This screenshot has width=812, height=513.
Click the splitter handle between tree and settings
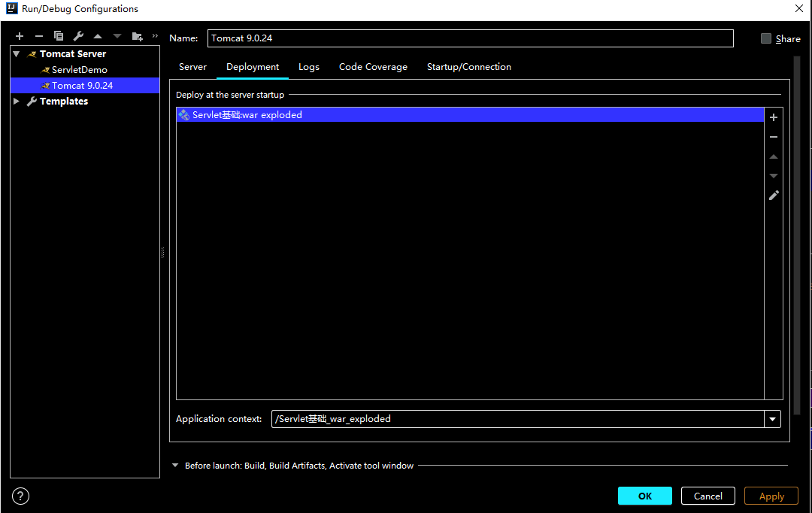162,253
